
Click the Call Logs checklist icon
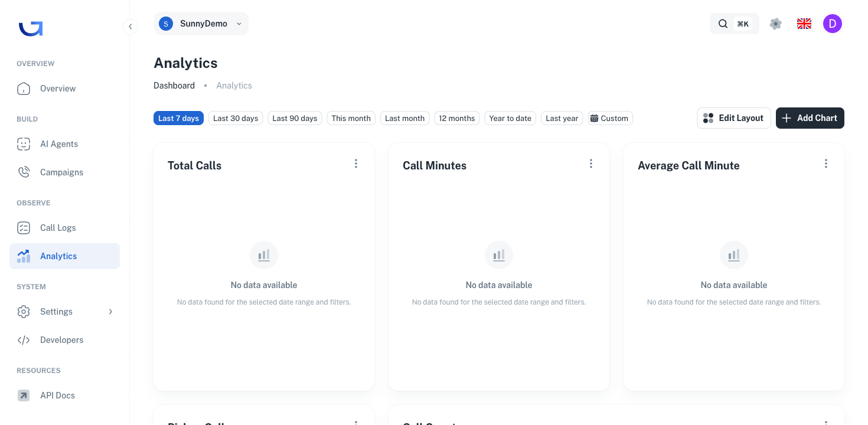point(24,228)
